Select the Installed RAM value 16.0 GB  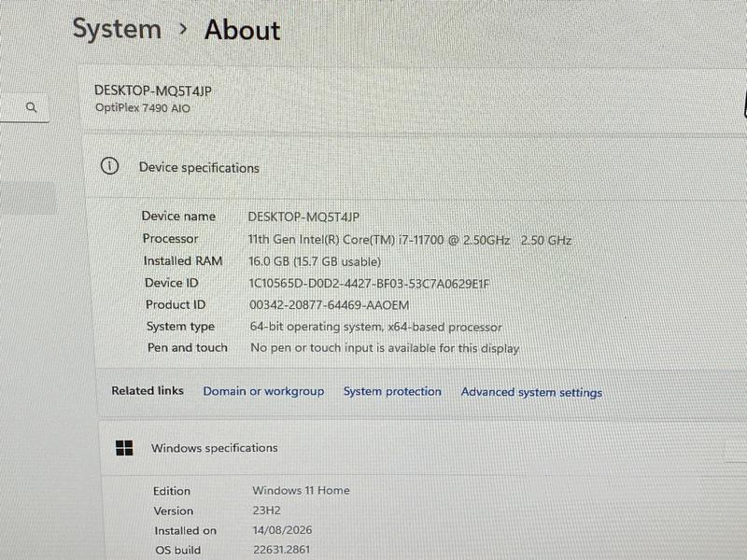pos(315,261)
